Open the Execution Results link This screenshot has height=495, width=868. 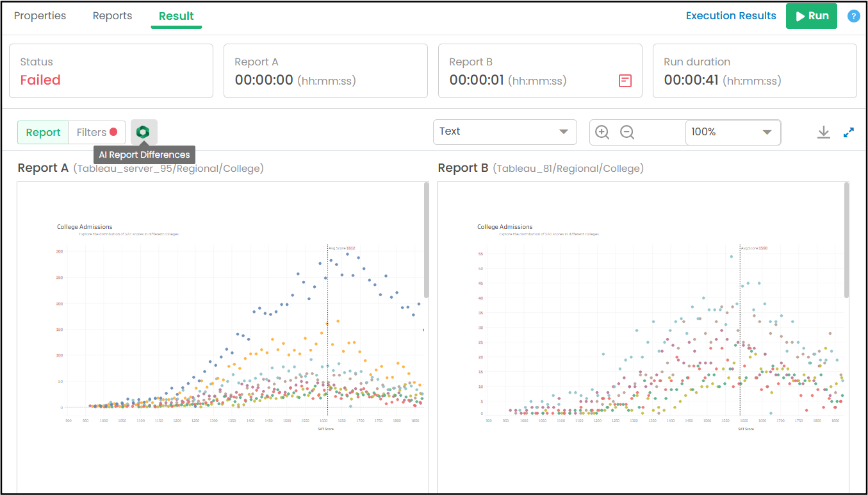tap(731, 16)
